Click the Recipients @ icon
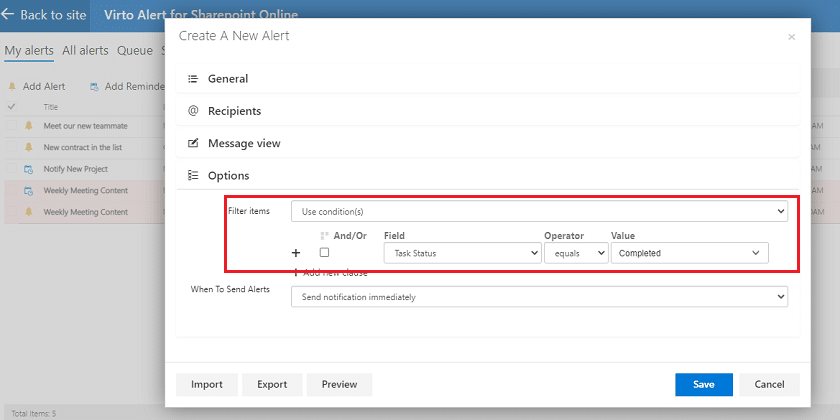 point(193,111)
